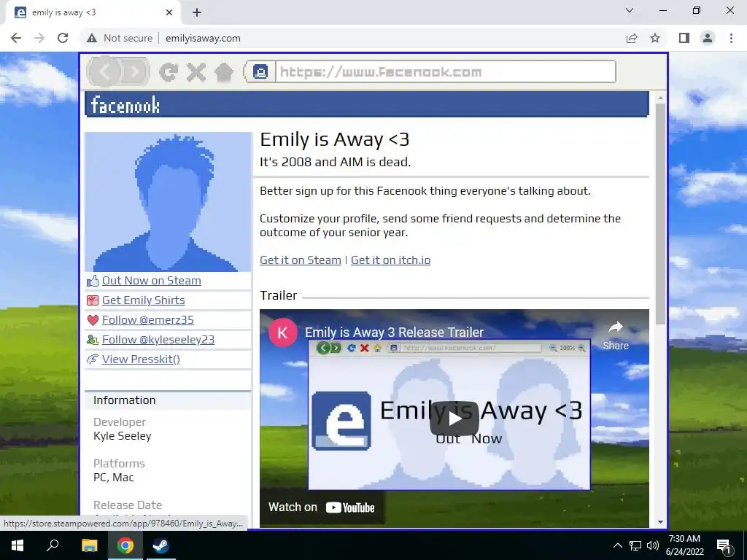The image size is (747, 560).
Task: Click 'Watch on YouTube' button
Action: [x=322, y=507]
